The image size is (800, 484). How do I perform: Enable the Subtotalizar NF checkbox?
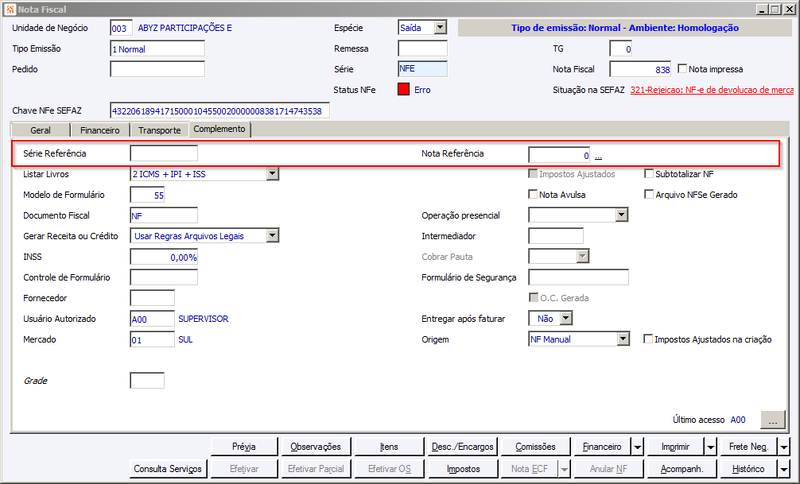(649, 173)
